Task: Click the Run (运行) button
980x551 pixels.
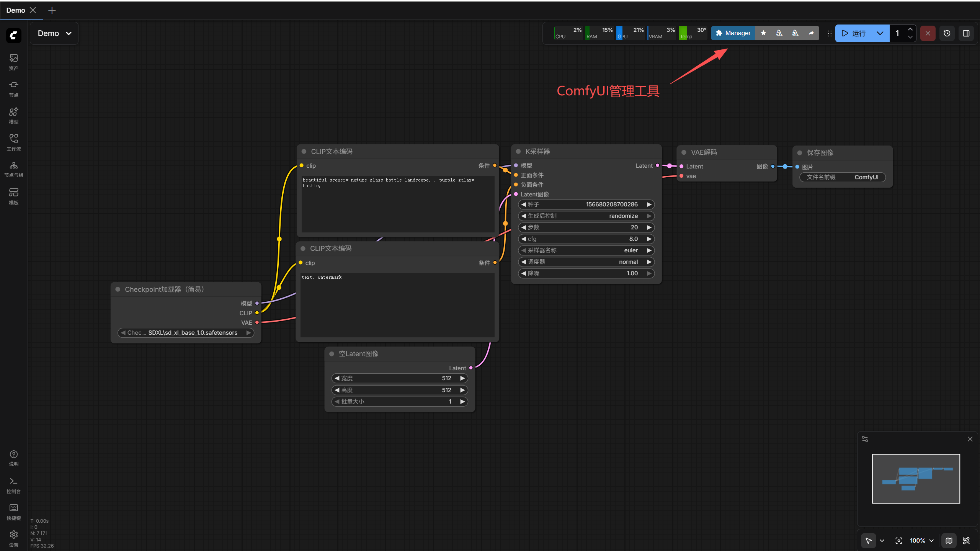Action: coord(854,33)
